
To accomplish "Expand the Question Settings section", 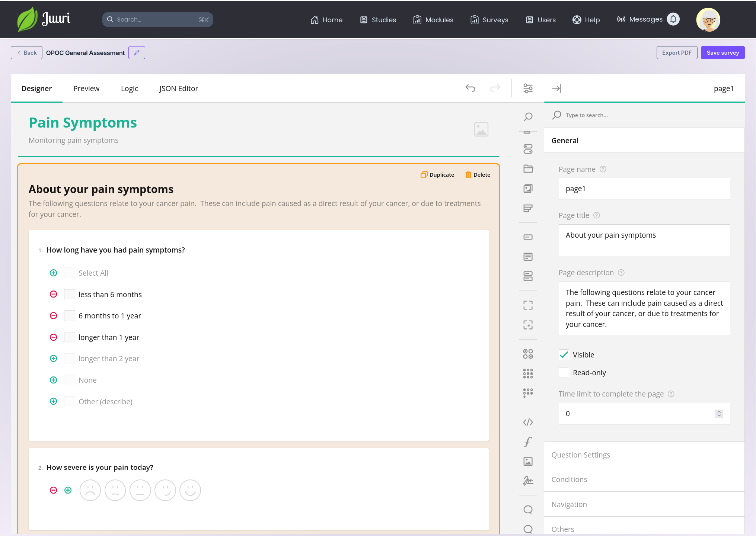I will tap(644, 455).
